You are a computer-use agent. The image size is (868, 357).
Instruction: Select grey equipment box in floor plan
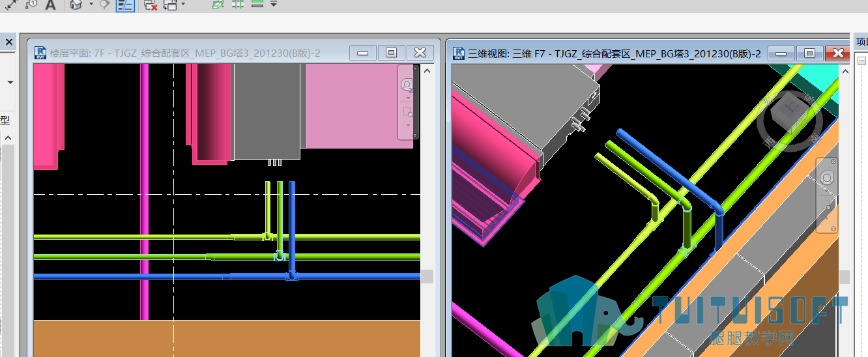coord(268,111)
